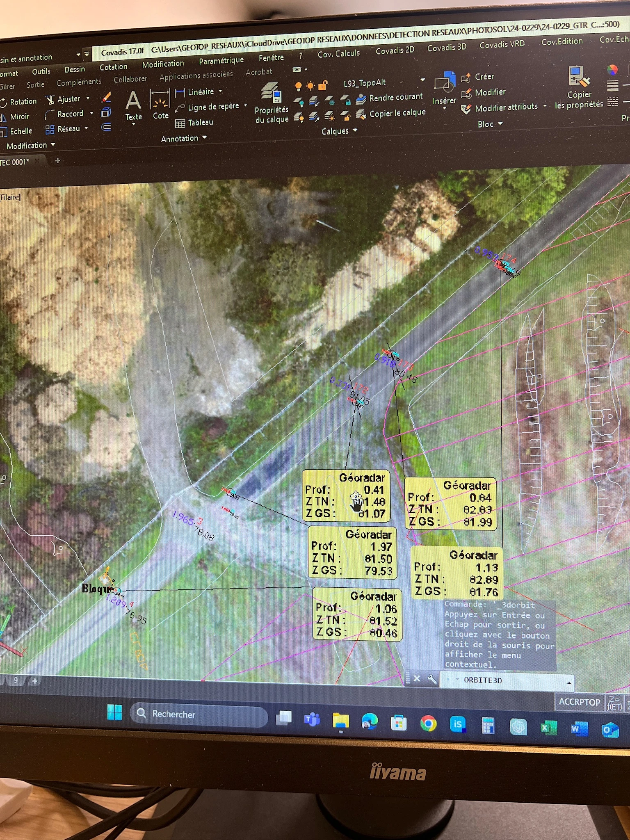Expand the Linéaire dropdown arrow
The height and width of the screenshot is (840, 630).
[x=220, y=91]
